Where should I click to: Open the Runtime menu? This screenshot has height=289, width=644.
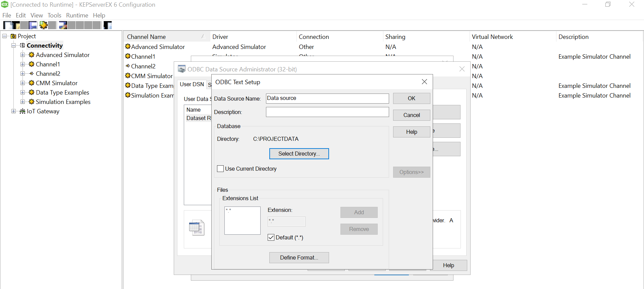[x=77, y=15]
